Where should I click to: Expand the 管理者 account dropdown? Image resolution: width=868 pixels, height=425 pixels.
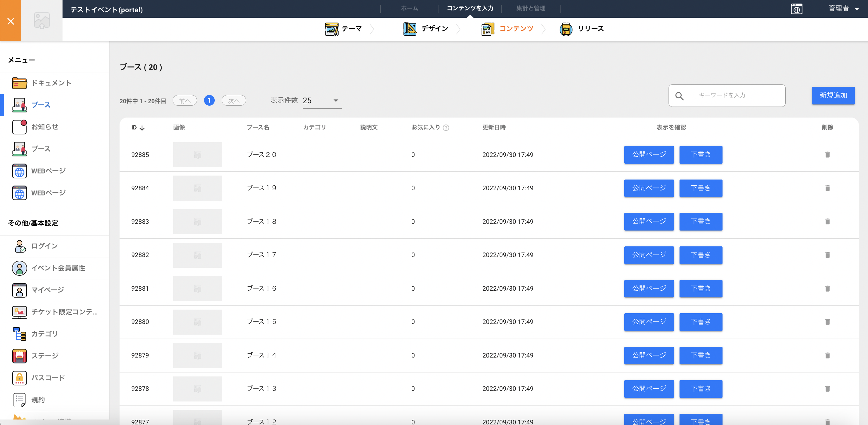(844, 9)
